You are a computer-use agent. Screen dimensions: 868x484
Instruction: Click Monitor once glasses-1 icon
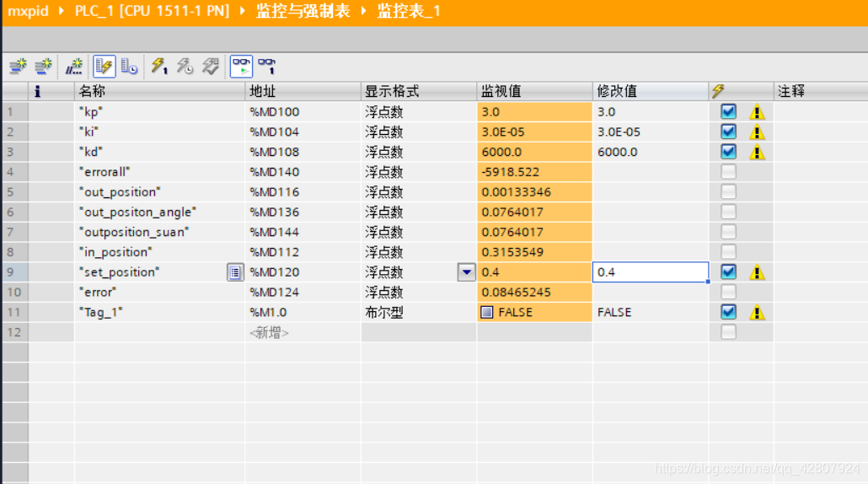tap(267, 67)
